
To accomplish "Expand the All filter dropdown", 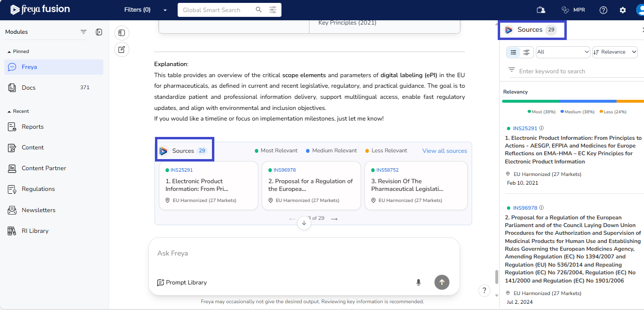I will [x=563, y=52].
